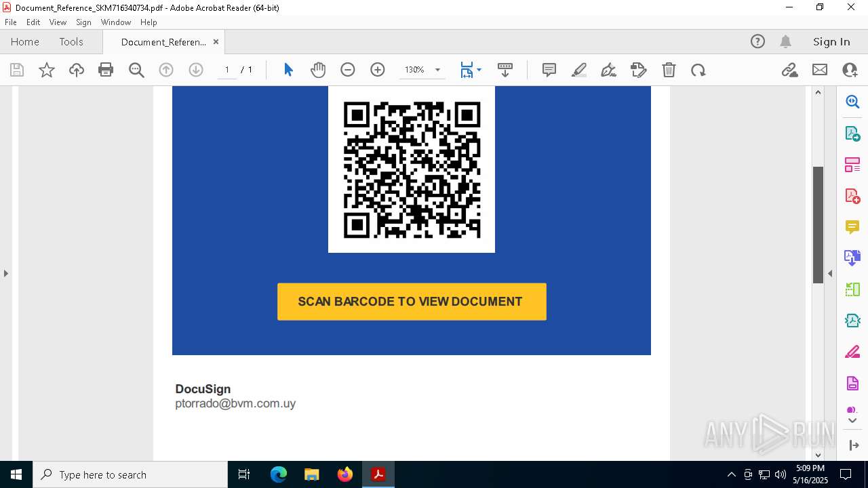This screenshot has height=488, width=868.
Task: Go to previous page arrow
Action: 166,70
